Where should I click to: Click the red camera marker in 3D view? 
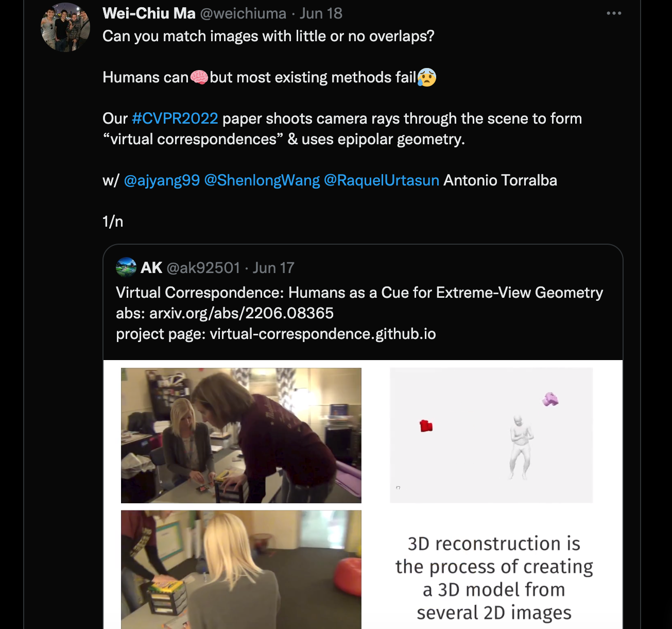point(426,426)
